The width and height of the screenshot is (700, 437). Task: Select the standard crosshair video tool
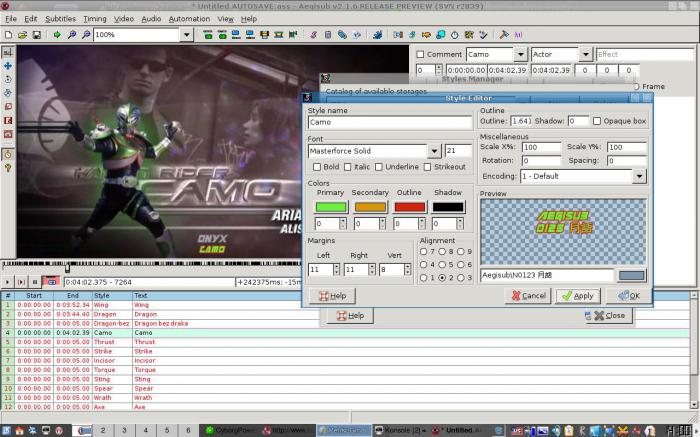(8, 52)
